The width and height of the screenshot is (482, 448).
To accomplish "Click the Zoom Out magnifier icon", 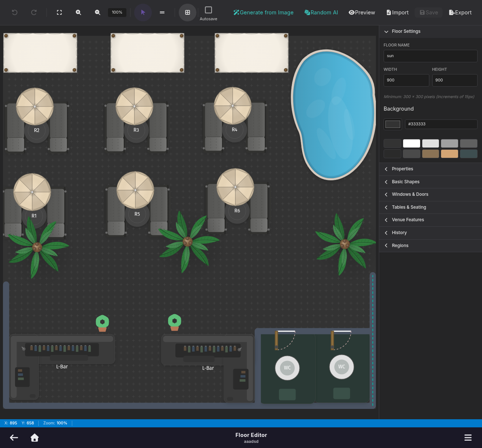I will (x=97, y=12).
